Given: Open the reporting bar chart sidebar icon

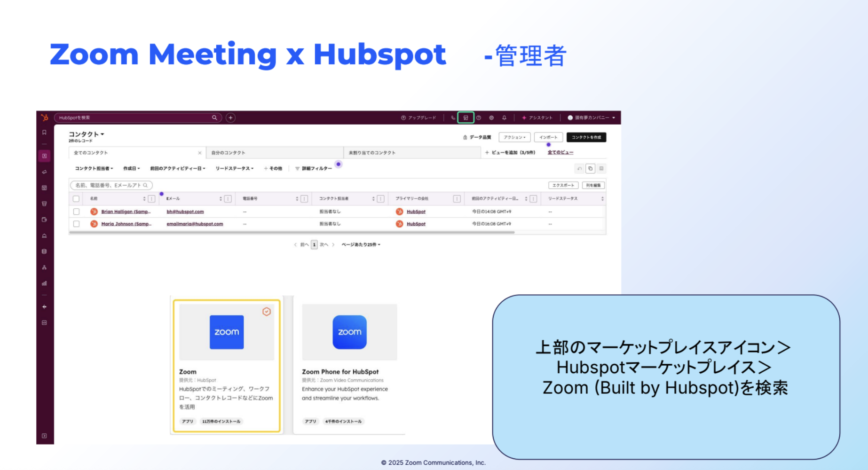Looking at the screenshot, I should [44, 283].
